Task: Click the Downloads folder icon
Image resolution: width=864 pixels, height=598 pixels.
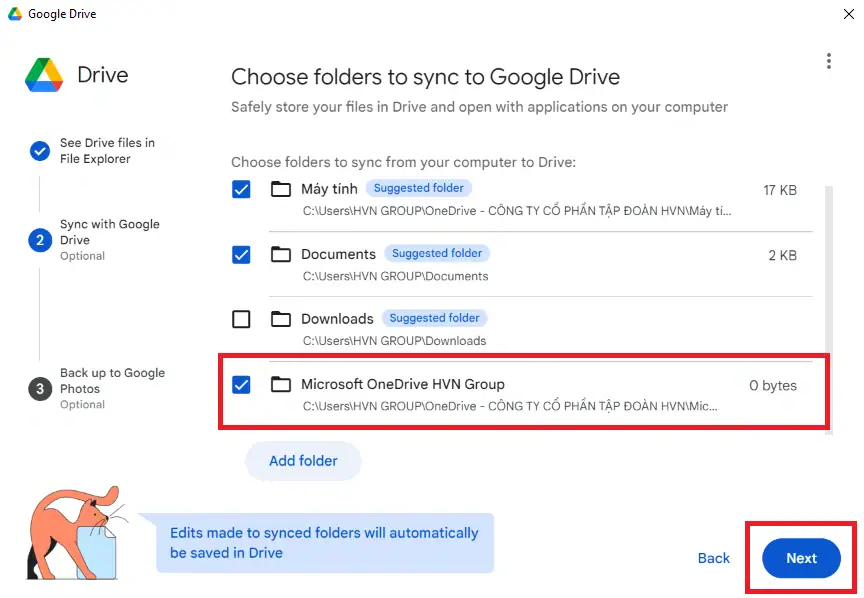Action: click(281, 319)
